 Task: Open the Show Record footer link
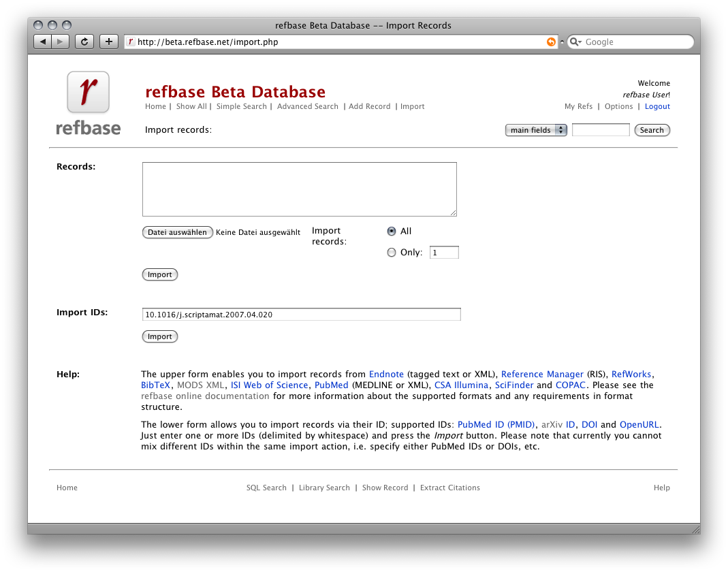[385, 488]
